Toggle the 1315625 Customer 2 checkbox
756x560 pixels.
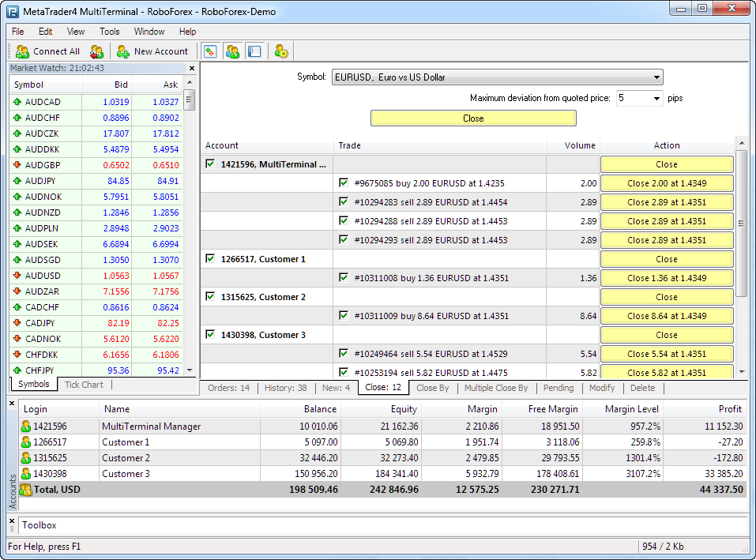(210, 297)
